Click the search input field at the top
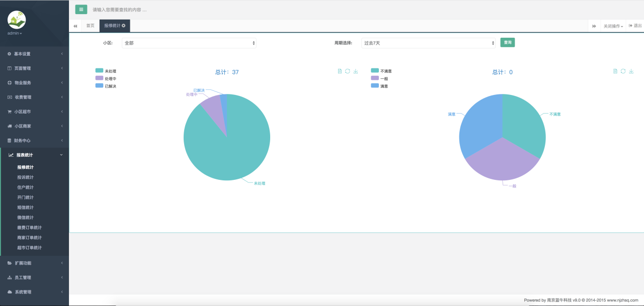Viewport: 644px width, 306px height. pyautogui.click(x=201, y=10)
